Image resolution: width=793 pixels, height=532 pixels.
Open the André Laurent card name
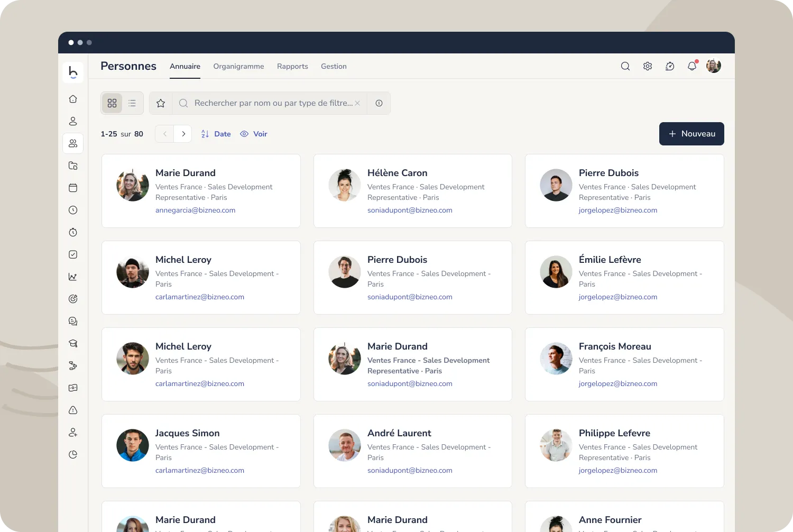pyautogui.click(x=399, y=433)
